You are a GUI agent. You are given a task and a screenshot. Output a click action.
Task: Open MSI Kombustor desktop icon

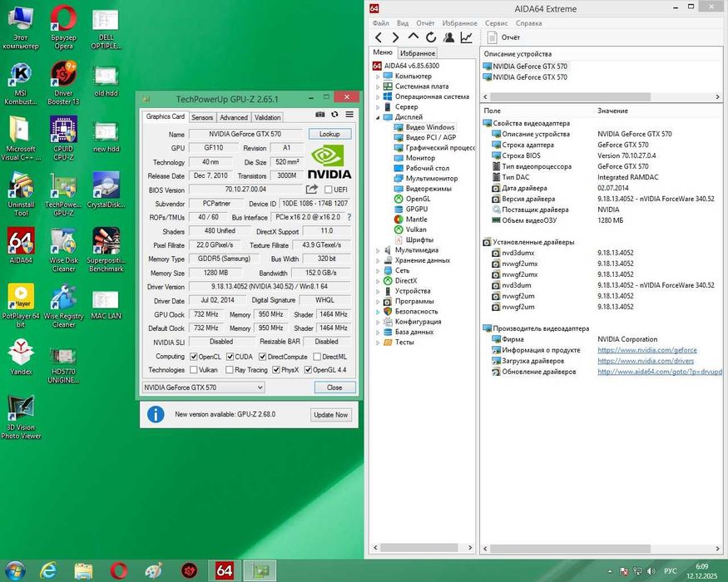pyautogui.click(x=21, y=83)
